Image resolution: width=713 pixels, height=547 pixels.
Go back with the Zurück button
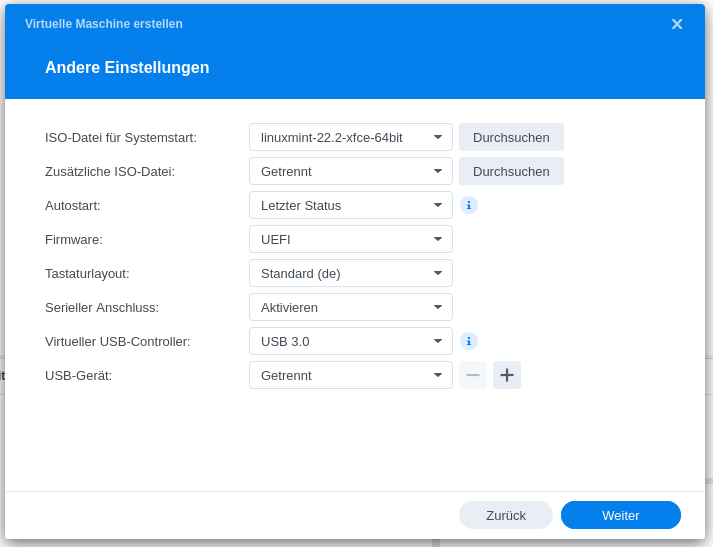click(506, 515)
